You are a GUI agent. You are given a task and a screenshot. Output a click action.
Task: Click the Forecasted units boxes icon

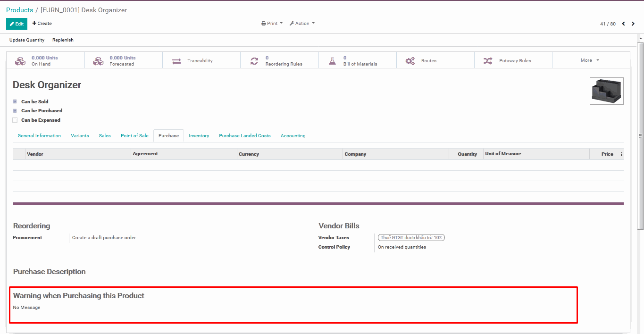(x=98, y=61)
